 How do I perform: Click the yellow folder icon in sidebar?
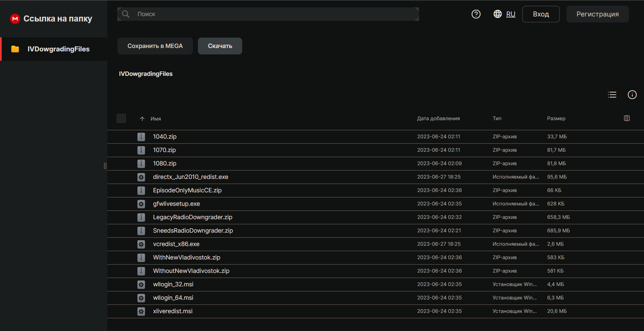tap(15, 49)
